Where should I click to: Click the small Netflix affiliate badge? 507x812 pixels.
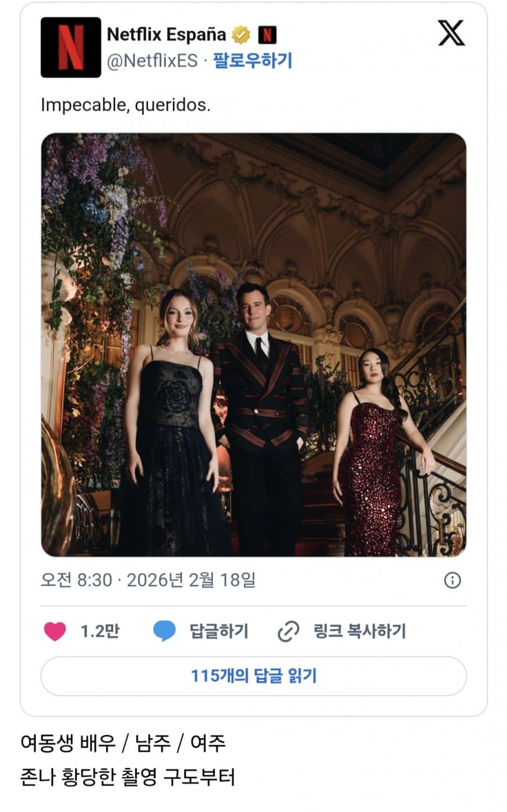[x=267, y=35]
